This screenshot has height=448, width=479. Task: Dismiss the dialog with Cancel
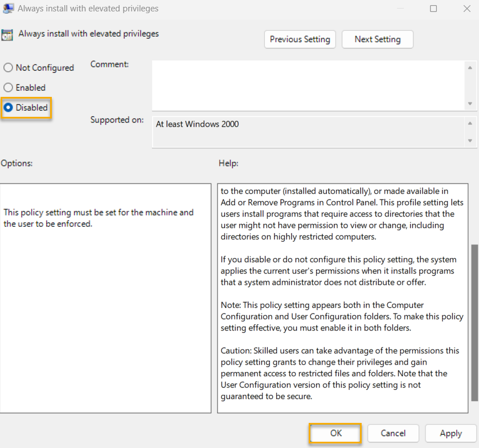393,433
